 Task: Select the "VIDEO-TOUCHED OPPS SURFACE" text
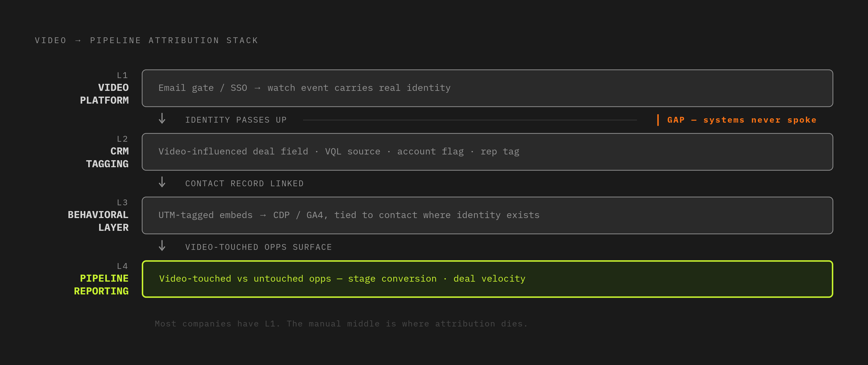tap(258, 247)
